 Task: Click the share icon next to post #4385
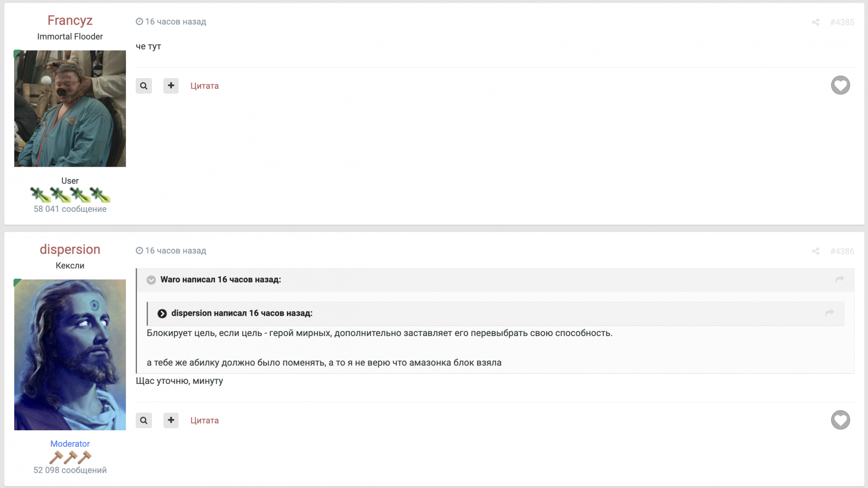pos(815,22)
